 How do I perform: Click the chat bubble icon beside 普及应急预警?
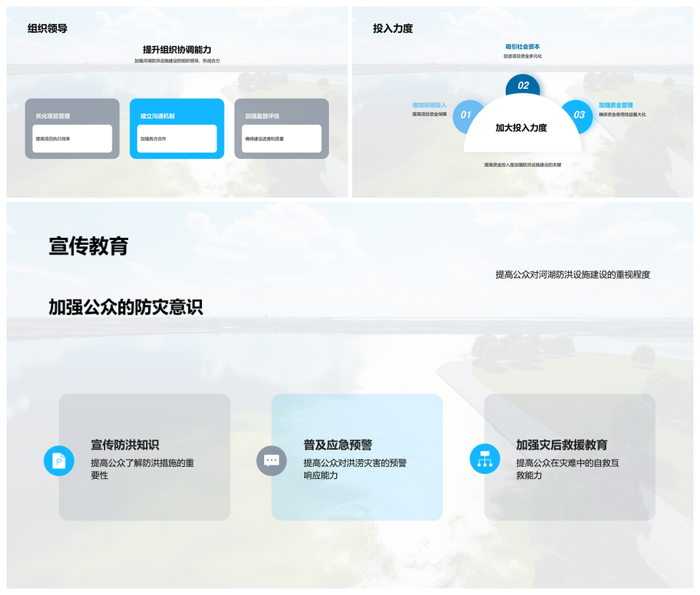(x=271, y=461)
